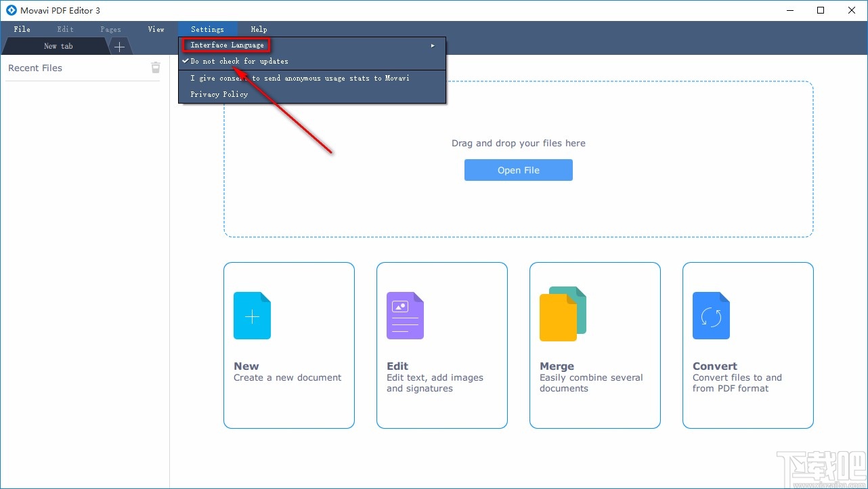This screenshot has width=868, height=489.
Task: Click 'Easily combine several documents' description
Action: [591, 383]
